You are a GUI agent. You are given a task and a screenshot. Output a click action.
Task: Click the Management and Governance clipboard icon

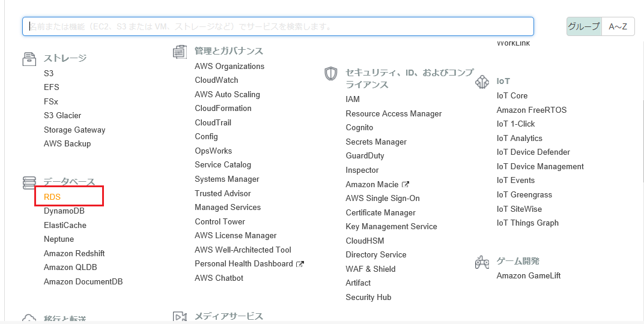click(180, 52)
